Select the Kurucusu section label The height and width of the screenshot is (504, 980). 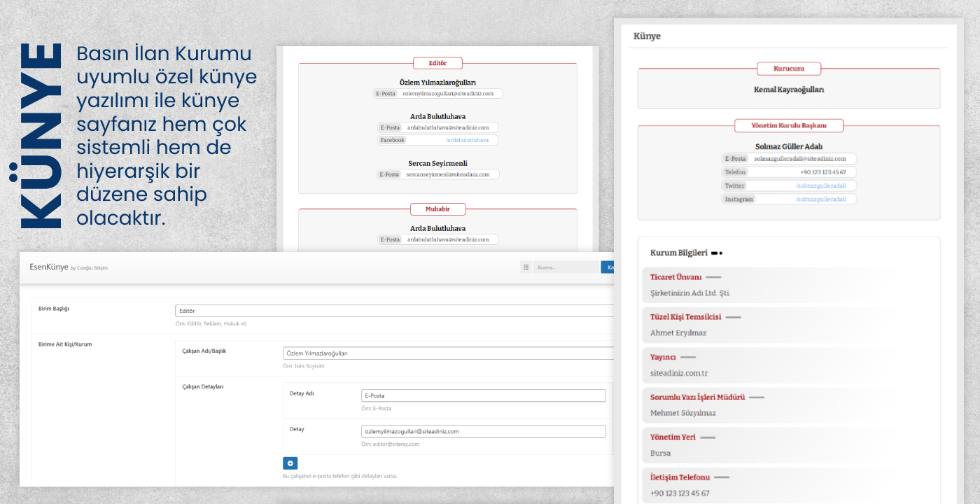[x=788, y=69]
